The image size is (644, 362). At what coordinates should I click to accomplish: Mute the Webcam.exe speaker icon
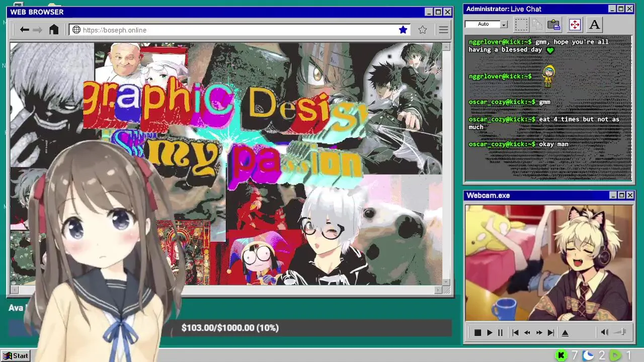[605, 332]
